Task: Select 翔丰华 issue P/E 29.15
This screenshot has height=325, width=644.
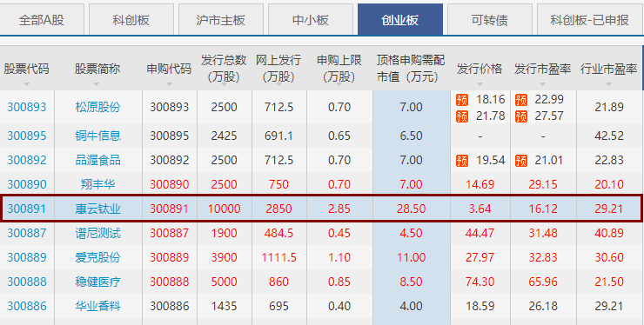Action: pyautogui.click(x=543, y=184)
